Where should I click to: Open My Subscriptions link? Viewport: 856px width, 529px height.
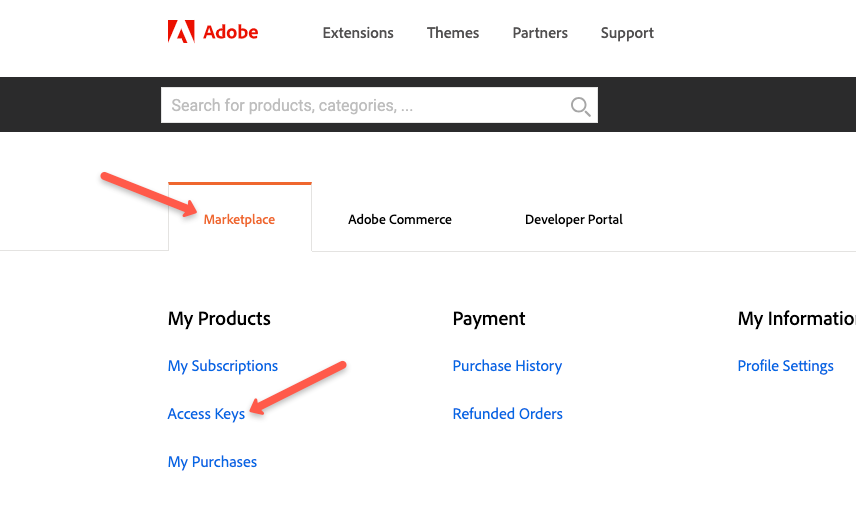[223, 366]
